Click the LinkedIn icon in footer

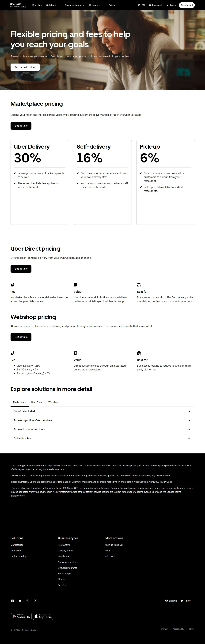(12, 600)
